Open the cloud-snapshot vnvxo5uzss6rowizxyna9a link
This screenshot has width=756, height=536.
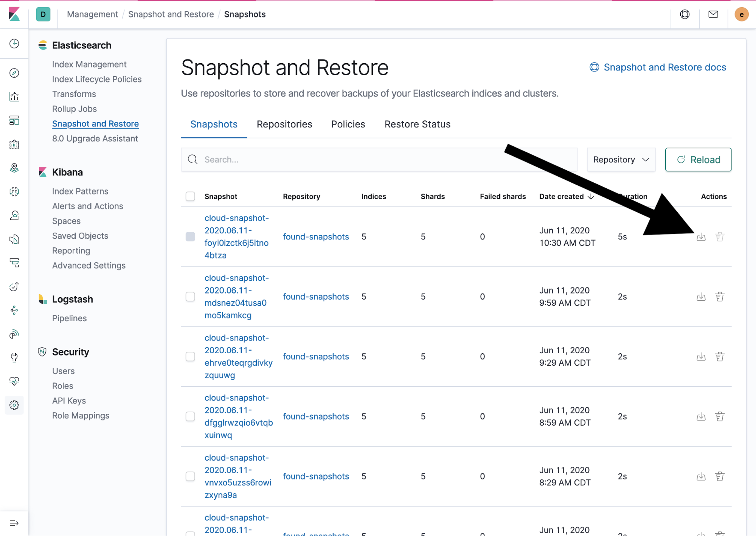[238, 476]
